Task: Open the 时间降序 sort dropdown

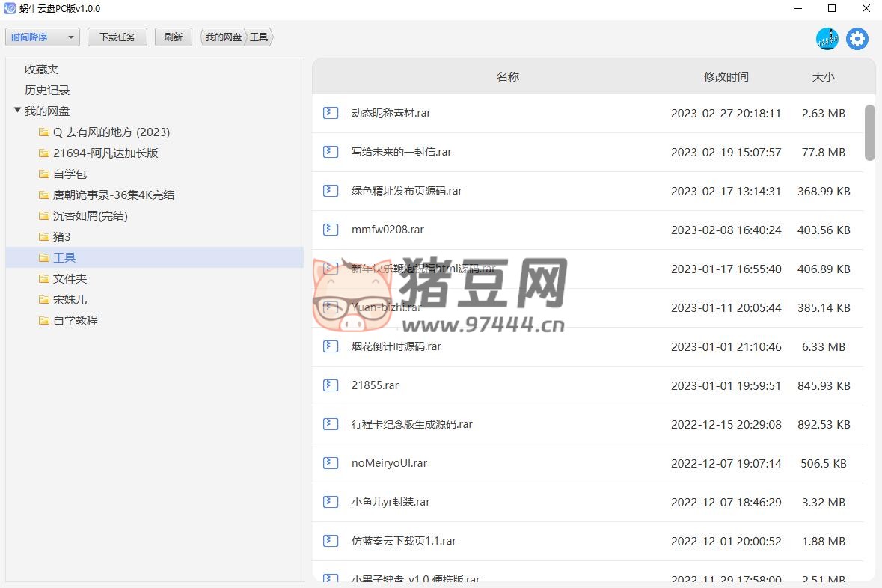Action: tap(42, 37)
